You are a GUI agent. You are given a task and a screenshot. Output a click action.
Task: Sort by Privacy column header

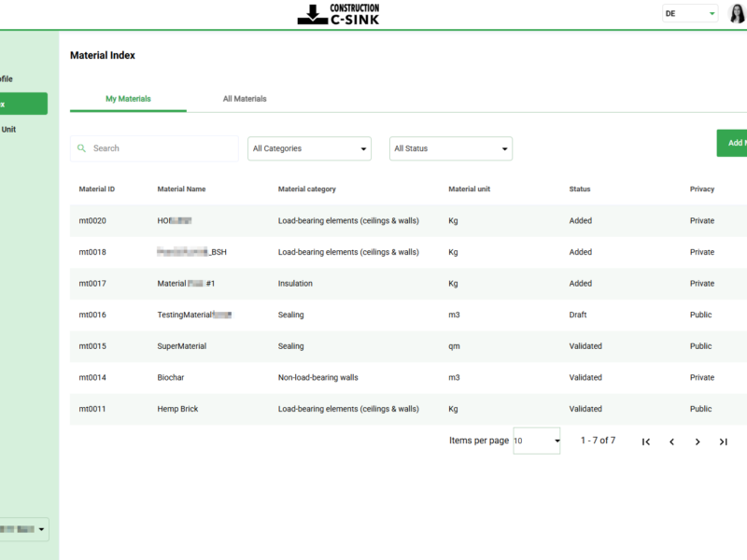[x=702, y=189]
